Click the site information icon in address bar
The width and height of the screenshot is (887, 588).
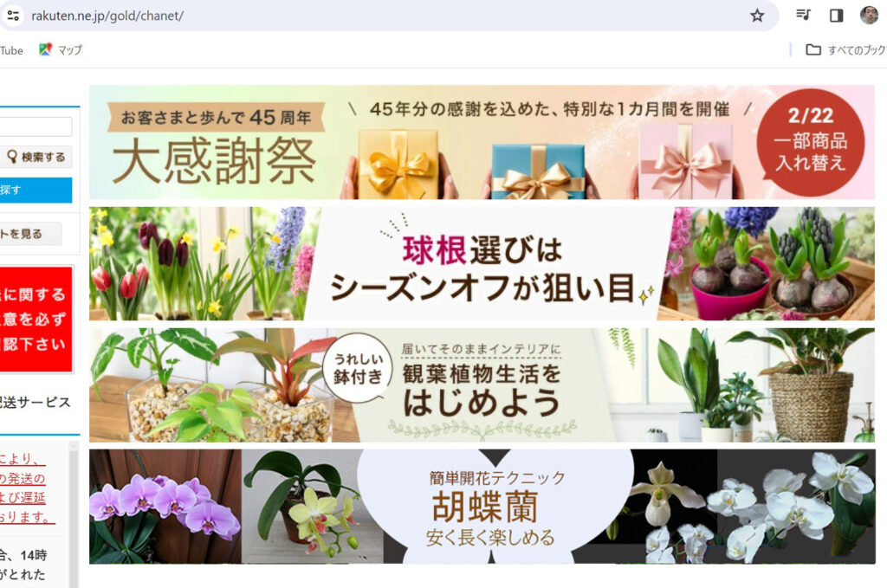point(12,16)
